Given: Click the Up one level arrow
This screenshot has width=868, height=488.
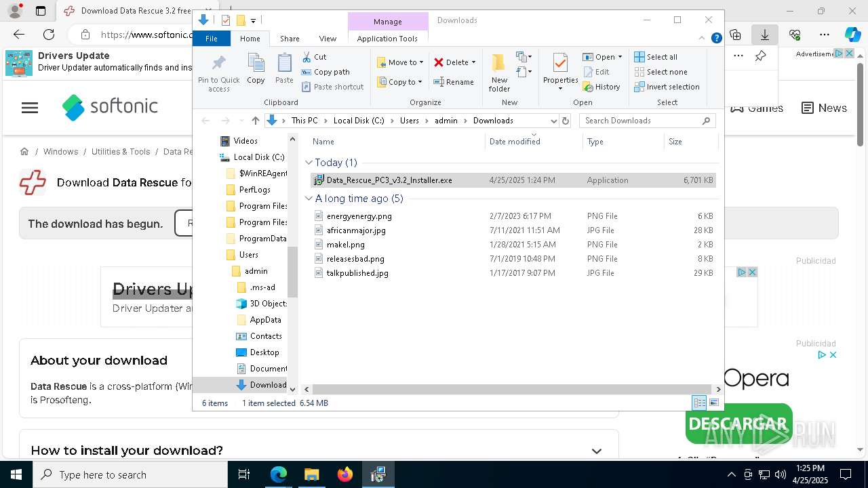Looking at the screenshot, I should [255, 121].
